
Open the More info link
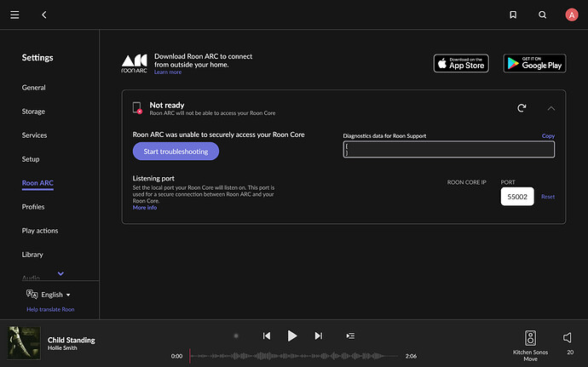(145, 207)
